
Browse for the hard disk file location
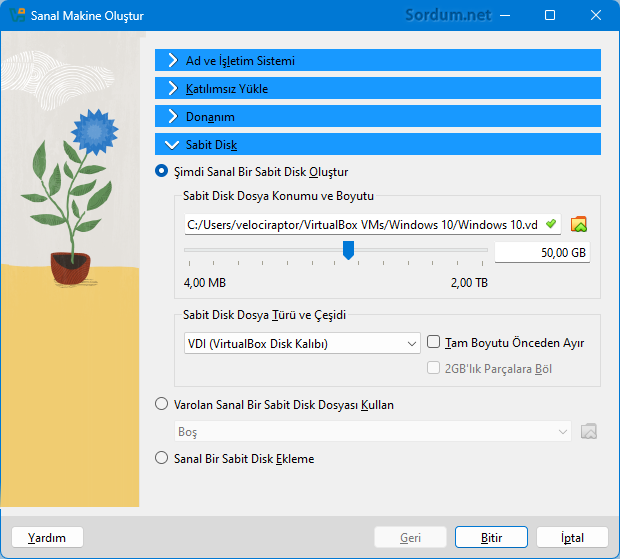(578, 225)
